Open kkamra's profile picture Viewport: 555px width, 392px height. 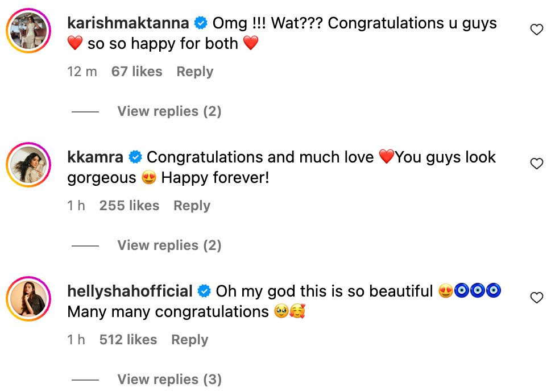click(29, 165)
